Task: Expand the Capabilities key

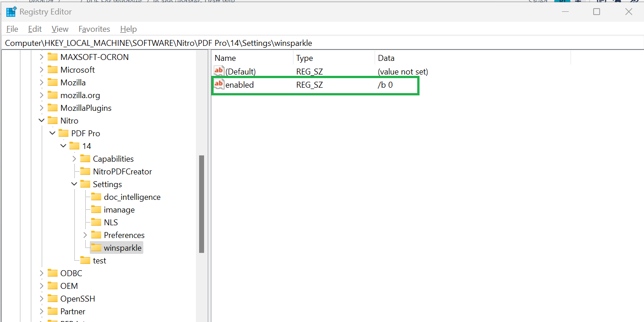Action: tap(74, 159)
